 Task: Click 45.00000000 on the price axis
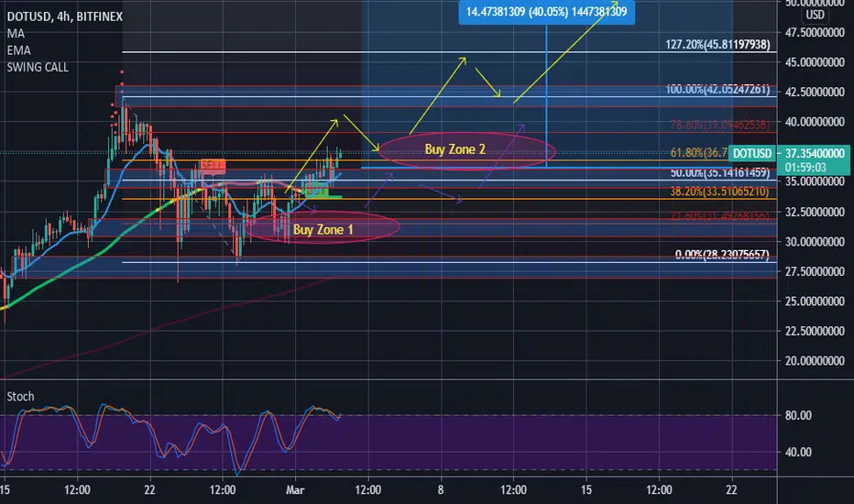click(x=815, y=62)
